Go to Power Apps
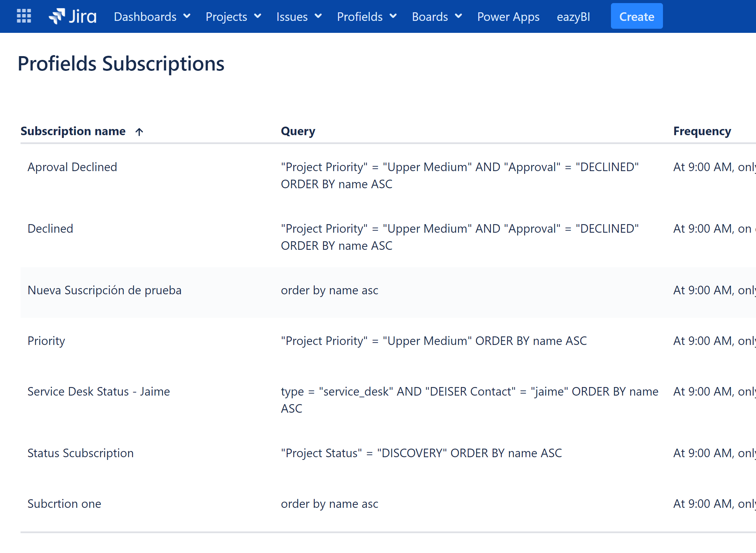Screen dimensions: 756x553 tap(508, 16)
